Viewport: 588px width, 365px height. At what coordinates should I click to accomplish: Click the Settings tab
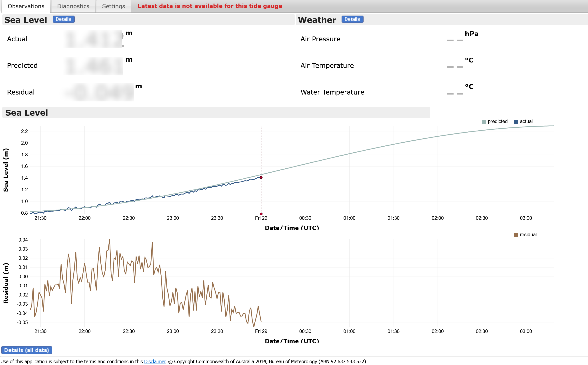point(113,6)
